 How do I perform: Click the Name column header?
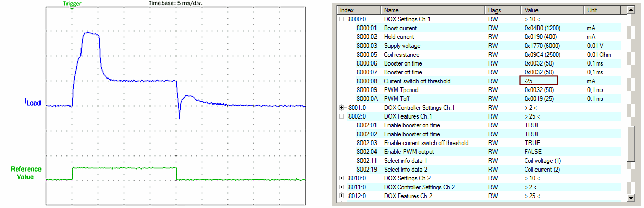pos(433,10)
